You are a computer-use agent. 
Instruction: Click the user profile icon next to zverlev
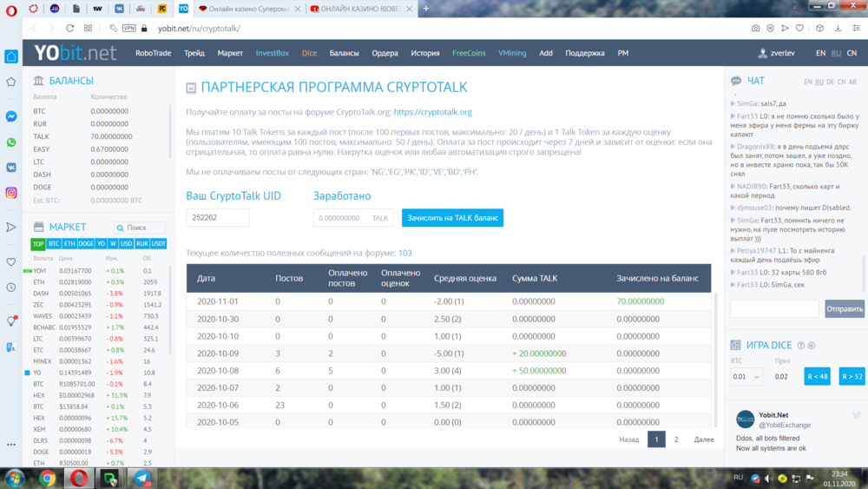pos(762,53)
